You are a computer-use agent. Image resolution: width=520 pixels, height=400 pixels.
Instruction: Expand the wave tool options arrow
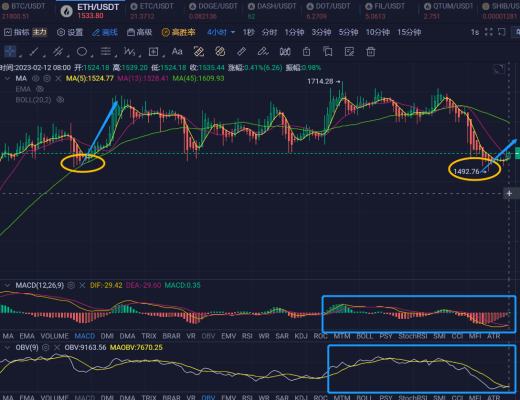point(140,56)
